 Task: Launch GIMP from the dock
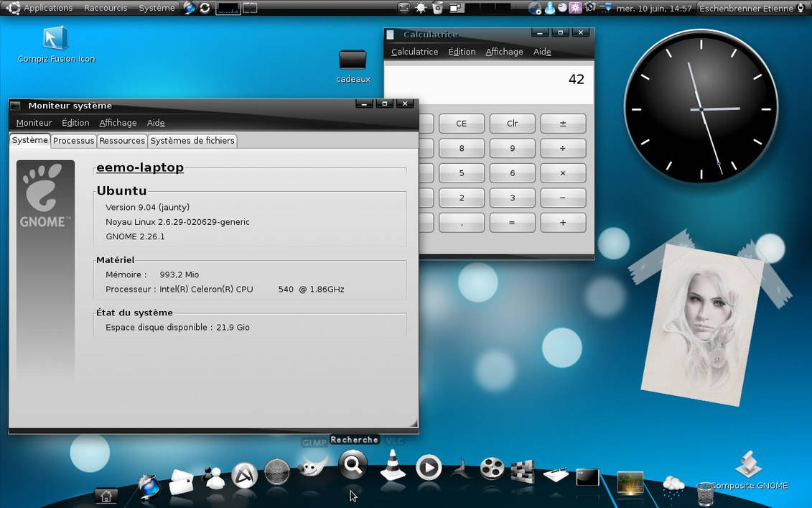312,466
